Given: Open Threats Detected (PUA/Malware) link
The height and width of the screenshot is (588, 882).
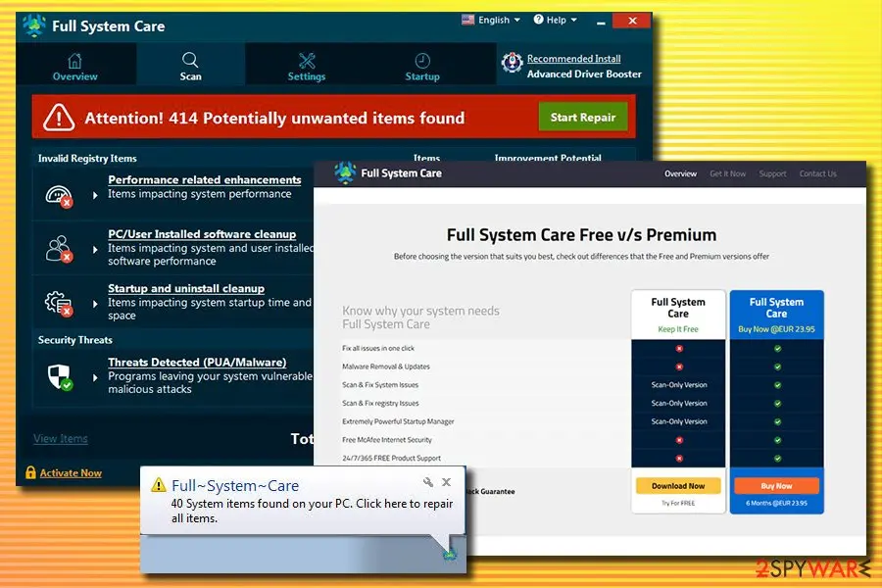Looking at the screenshot, I should 197,363.
